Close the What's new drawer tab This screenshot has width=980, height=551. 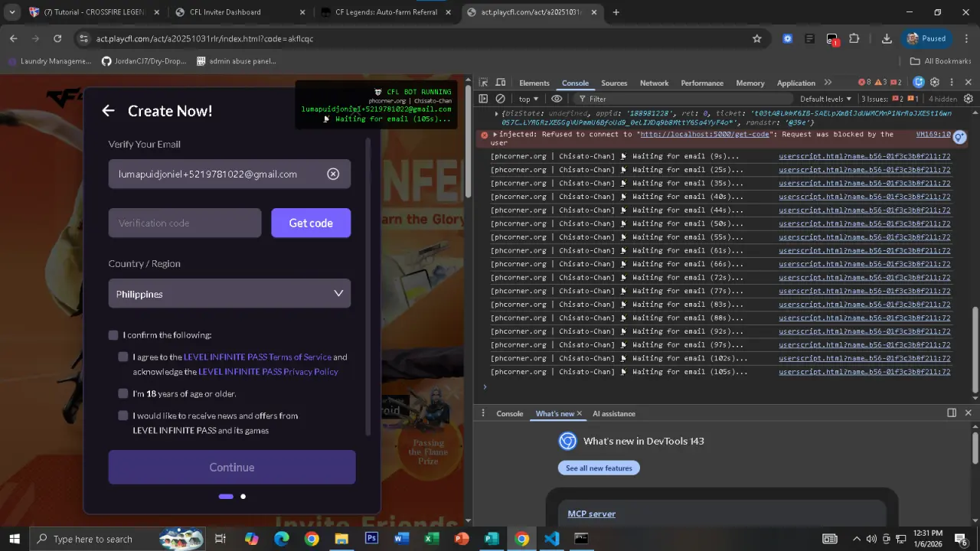[x=580, y=413]
